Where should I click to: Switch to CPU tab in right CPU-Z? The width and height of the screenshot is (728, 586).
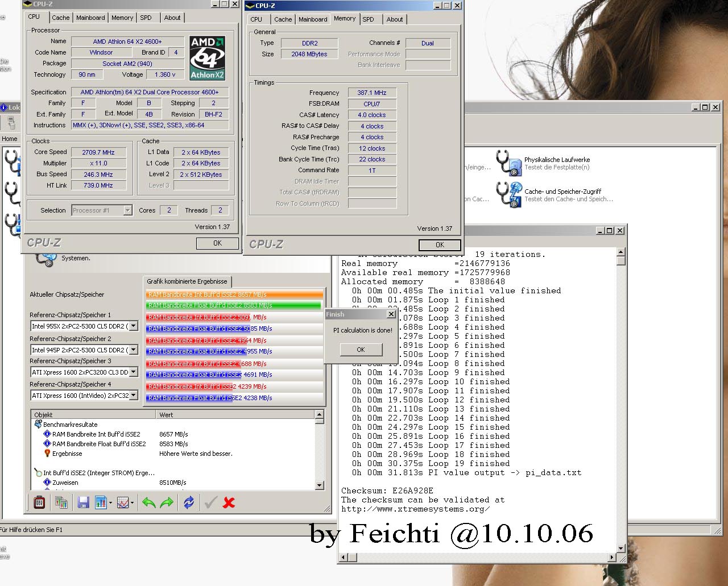click(257, 19)
